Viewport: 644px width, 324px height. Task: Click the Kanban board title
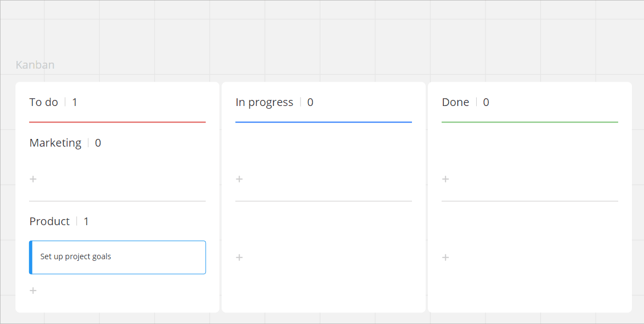tap(35, 65)
